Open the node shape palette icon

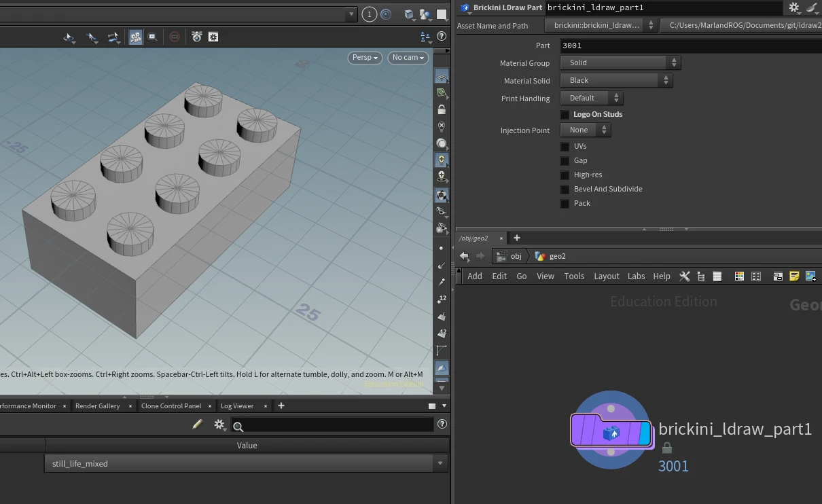tap(756, 276)
